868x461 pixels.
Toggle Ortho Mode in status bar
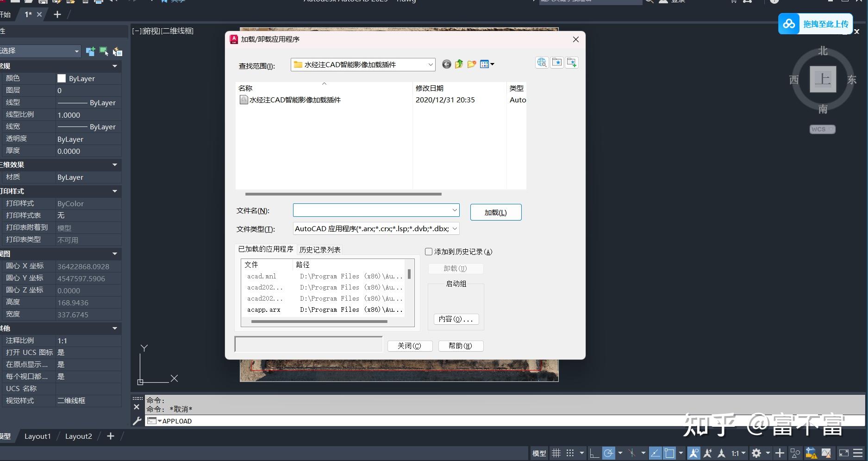pyautogui.click(x=594, y=453)
